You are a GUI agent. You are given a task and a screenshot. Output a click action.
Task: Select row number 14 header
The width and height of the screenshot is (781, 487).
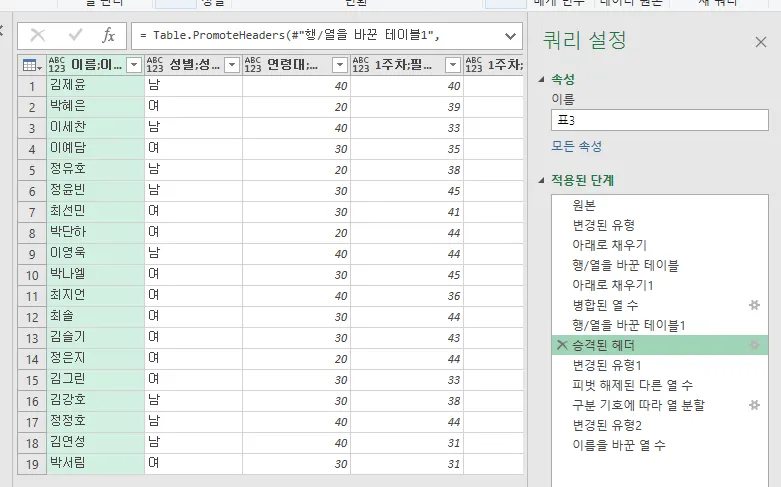click(x=32, y=359)
